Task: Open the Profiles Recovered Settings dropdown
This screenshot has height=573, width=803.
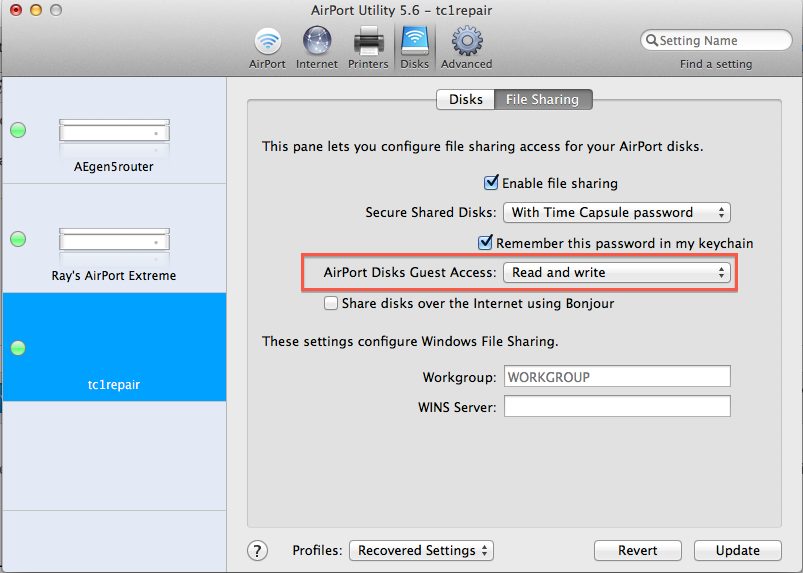Action: point(421,550)
